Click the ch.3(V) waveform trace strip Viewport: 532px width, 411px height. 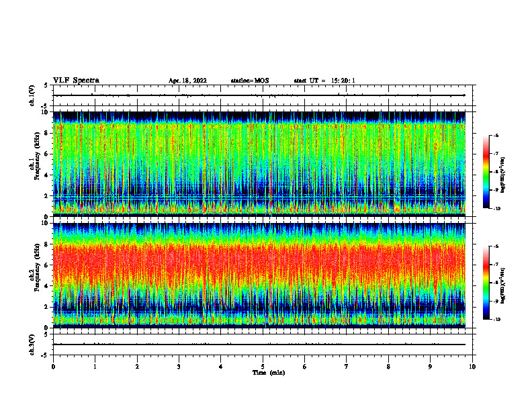[263, 345]
